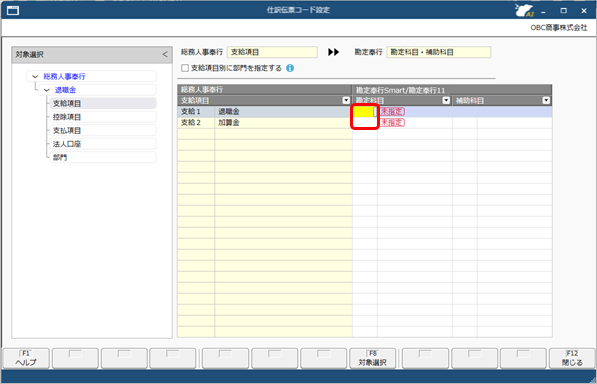Click the 勘定奉行 勘定科目・補助科目 field
The width and height of the screenshot is (597, 384).
point(439,52)
